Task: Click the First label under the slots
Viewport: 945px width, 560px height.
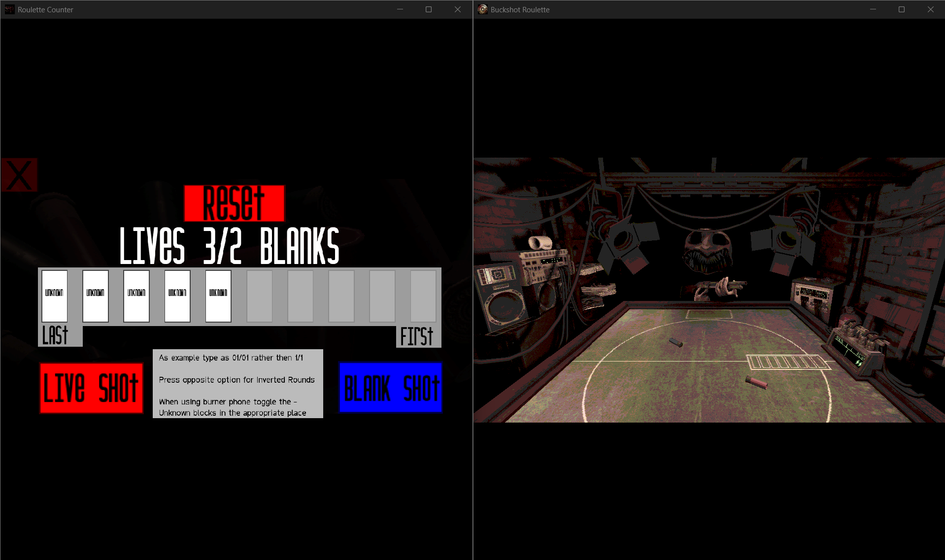Action: pyautogui.click(x=417, y=336)
